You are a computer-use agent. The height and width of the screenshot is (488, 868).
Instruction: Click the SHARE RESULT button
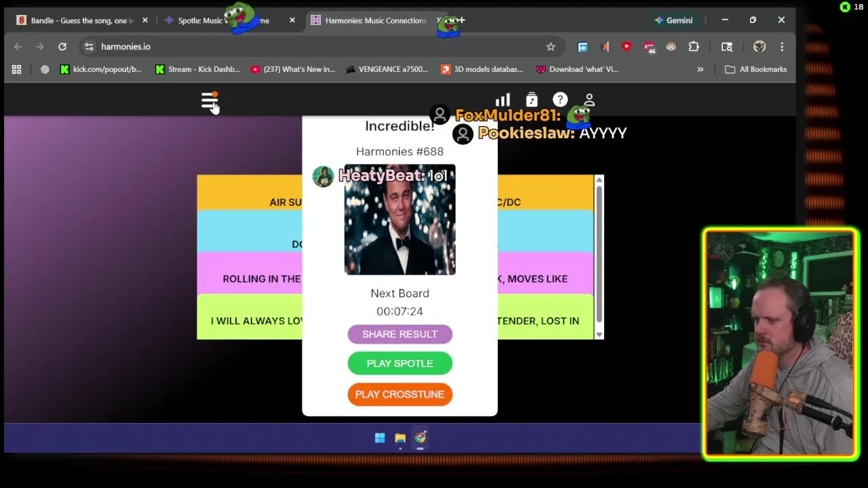tap(399, 334)
